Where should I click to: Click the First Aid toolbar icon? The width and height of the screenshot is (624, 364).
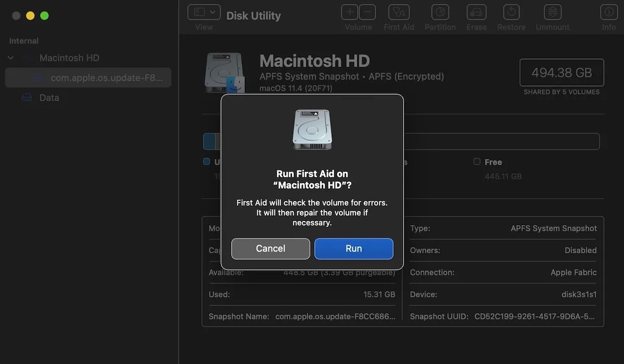point(399,12)
